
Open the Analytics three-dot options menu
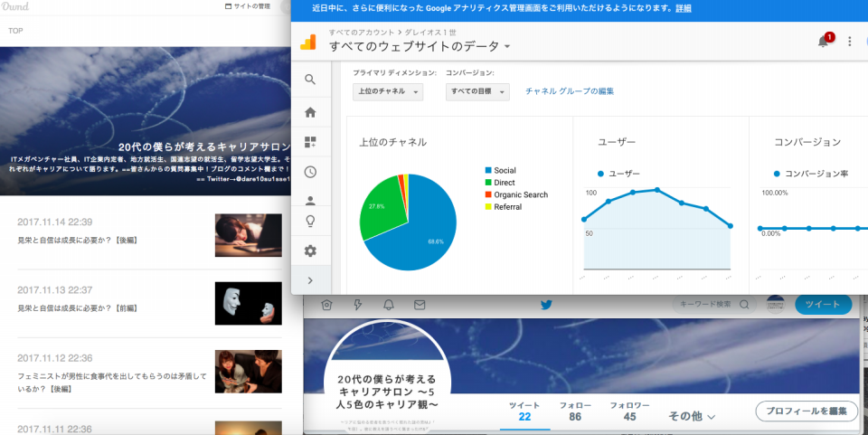(x=849, y=42)
